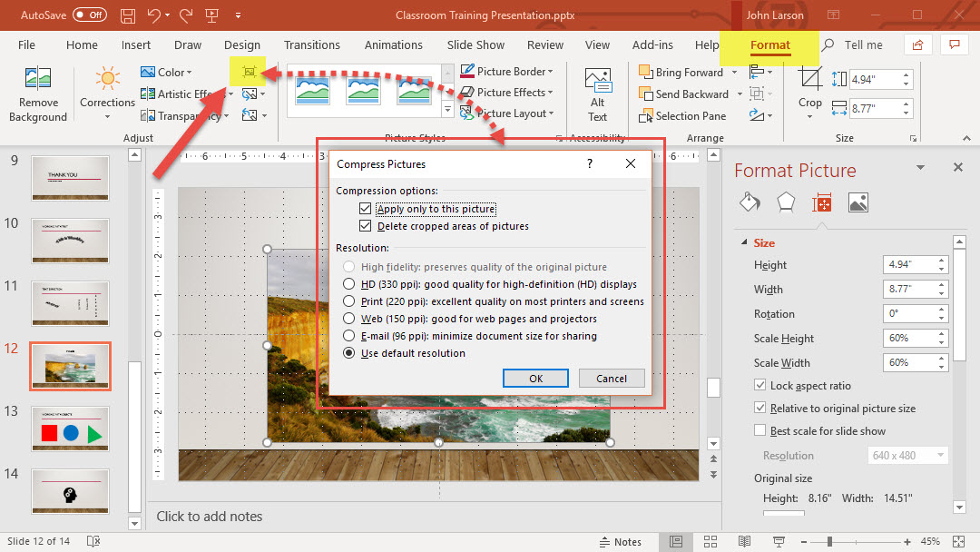Switch to Fill & Line pane icon
The image size is (980, 552).
pyautogui.click(x=750, y=202)
